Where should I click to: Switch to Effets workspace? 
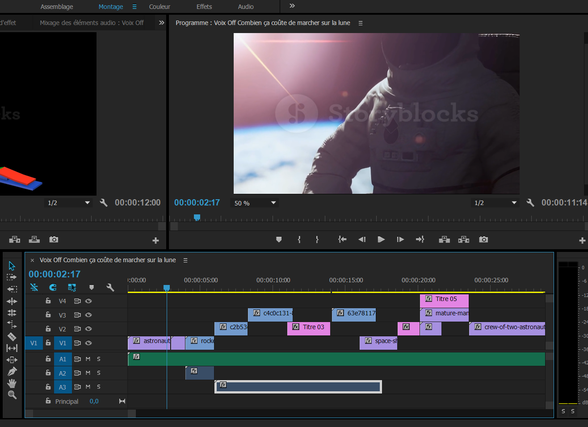tap(204, 7)
